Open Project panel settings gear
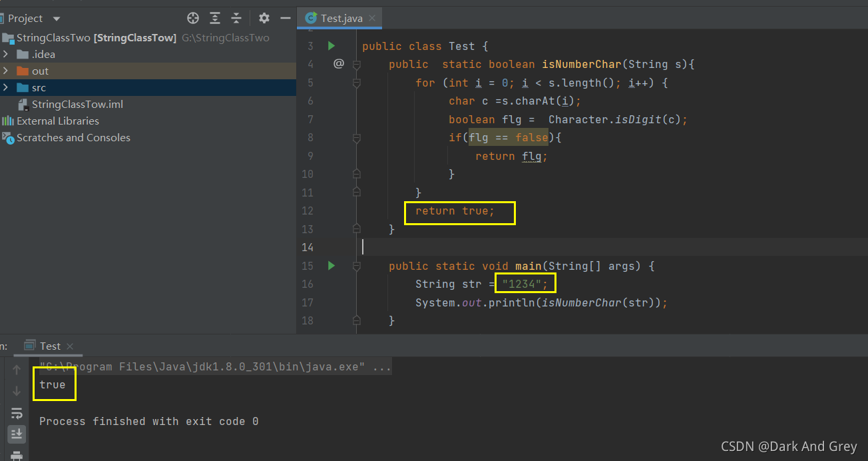 point(264,18)
